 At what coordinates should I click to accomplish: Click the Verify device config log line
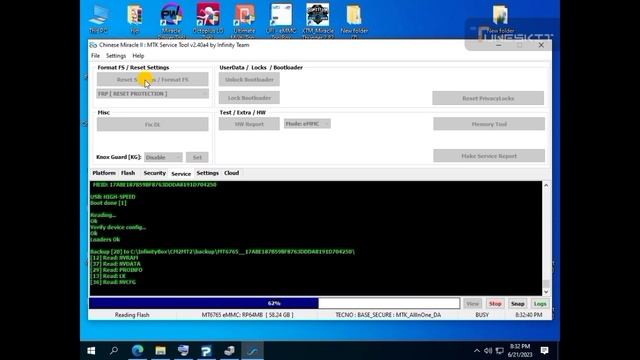point(118,227)
